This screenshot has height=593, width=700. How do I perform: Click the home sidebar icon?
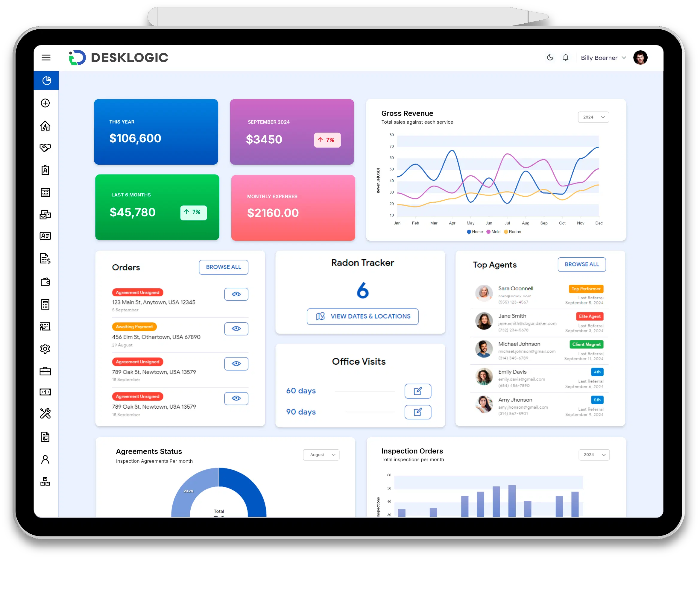[46, 126]
